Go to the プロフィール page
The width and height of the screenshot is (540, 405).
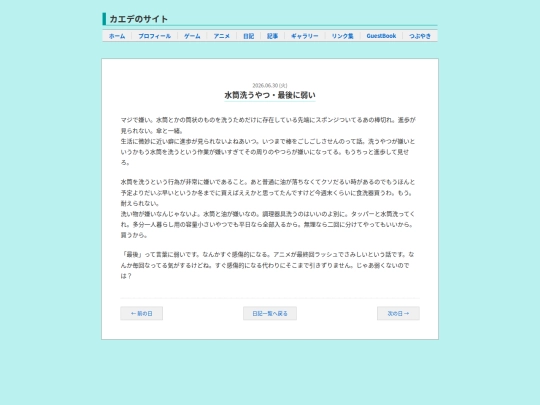click(154, 36)
